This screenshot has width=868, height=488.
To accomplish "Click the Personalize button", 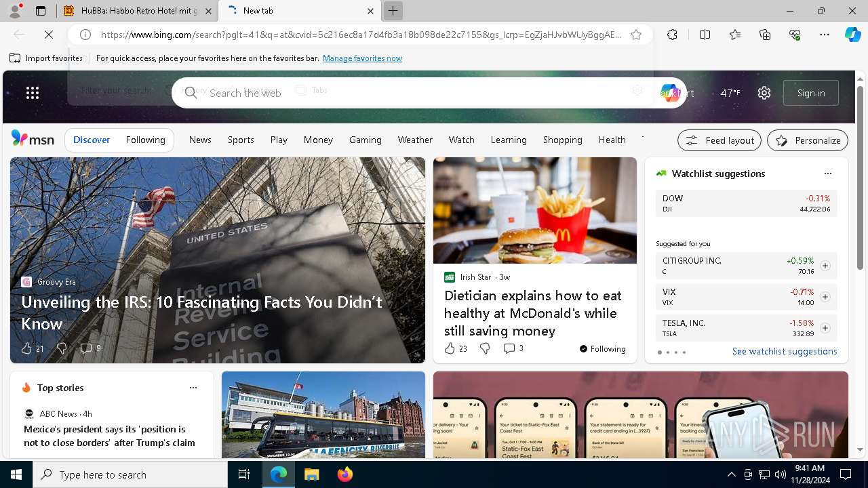I will 808,140.
